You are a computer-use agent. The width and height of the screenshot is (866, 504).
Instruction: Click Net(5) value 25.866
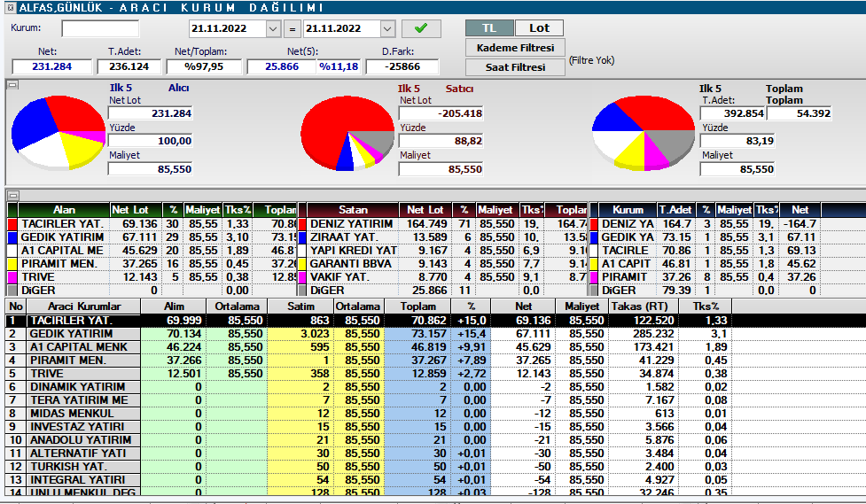click(x=282, y=66)
